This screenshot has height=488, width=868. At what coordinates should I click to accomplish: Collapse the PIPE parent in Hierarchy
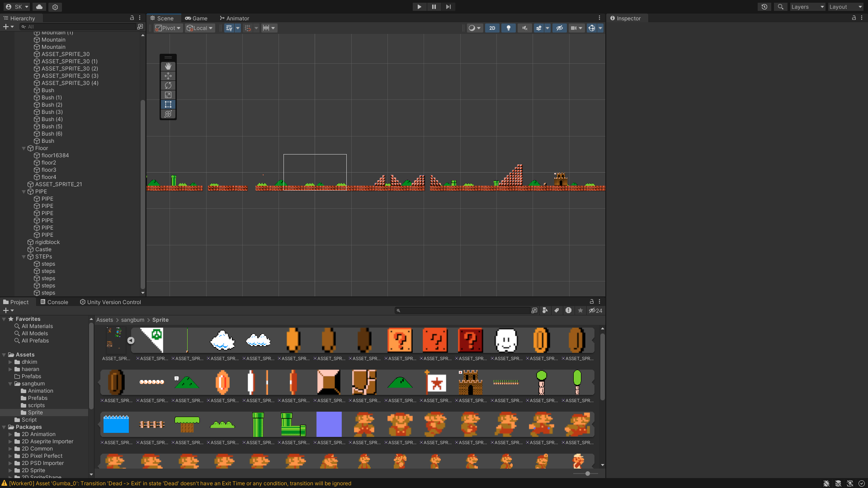pos(24,192)
